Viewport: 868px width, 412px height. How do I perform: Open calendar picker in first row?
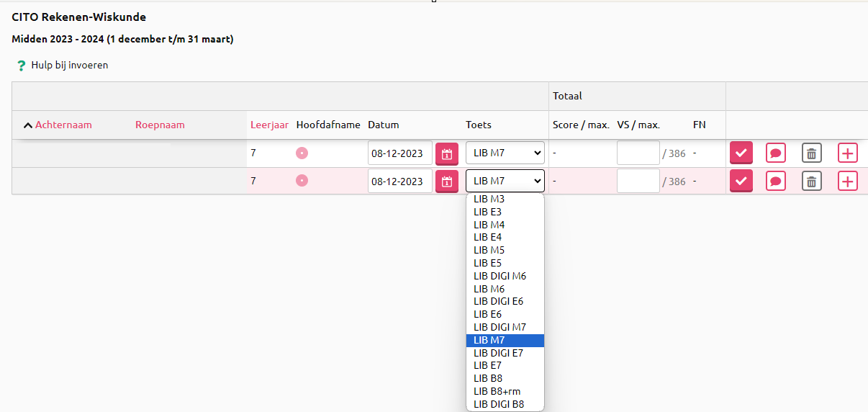coord(446,153)
